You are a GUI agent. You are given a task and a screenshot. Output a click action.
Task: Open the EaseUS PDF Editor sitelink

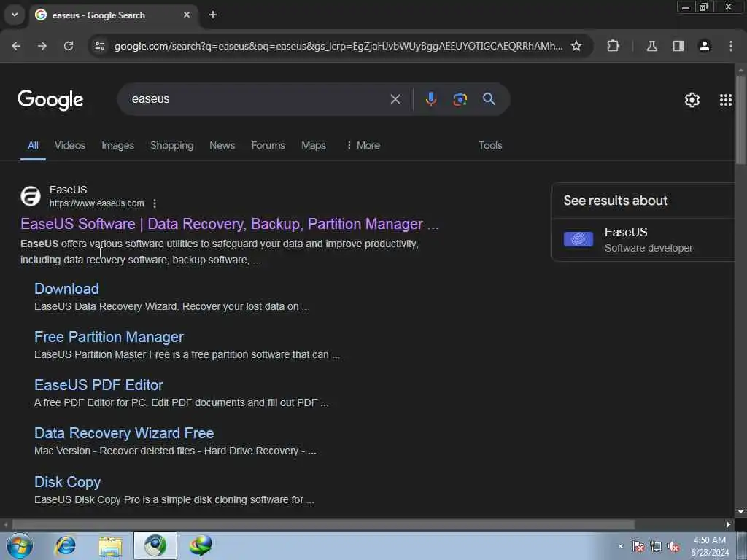tap(98, 385)
